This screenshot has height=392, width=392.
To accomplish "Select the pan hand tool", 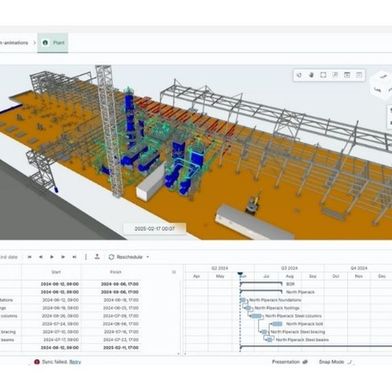I will 311,75.
